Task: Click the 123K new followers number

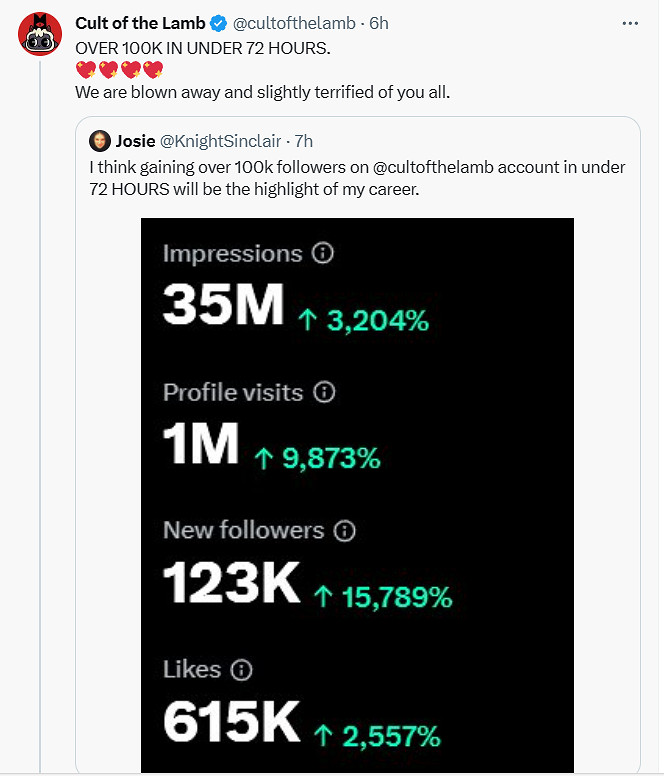Action: 232,583
